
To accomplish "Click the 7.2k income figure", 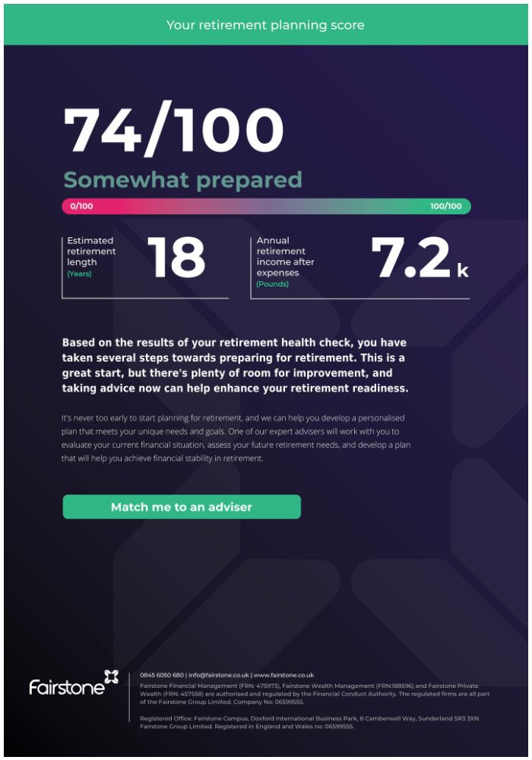I will point(420,258).
